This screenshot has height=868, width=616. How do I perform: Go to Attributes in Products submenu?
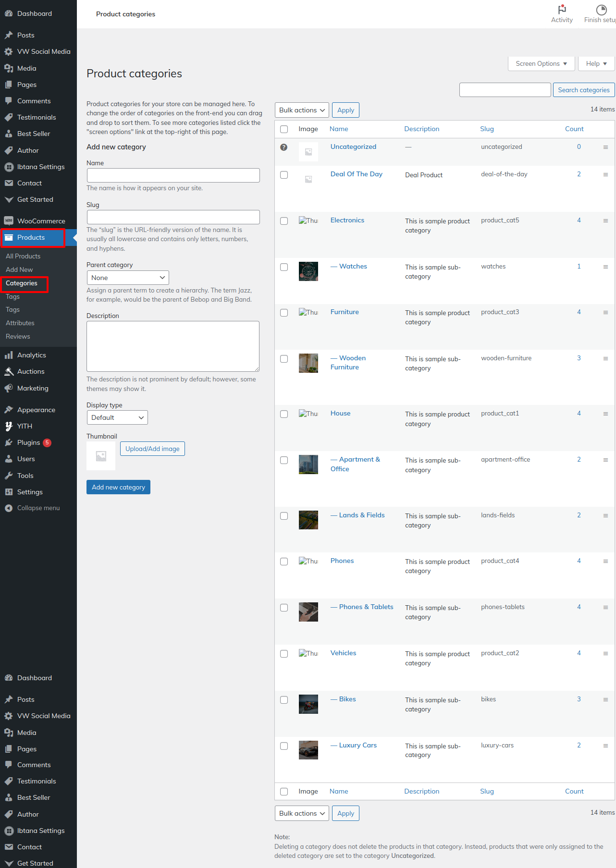pyautogui.click(x=20, y=323)
